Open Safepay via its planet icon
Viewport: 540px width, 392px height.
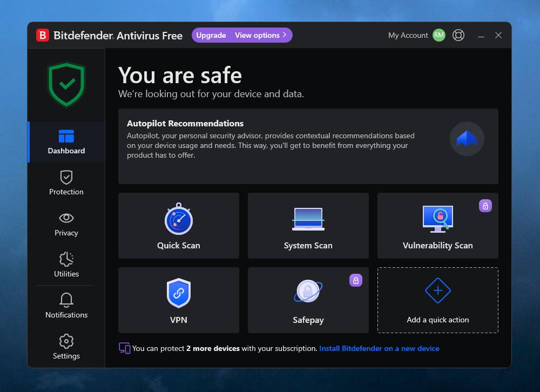[308, 291]
